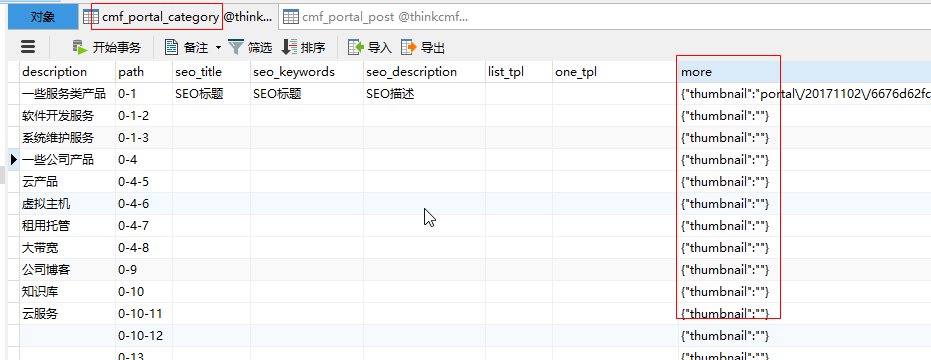
Task: Select the more column header
Action: pos(805,72)
